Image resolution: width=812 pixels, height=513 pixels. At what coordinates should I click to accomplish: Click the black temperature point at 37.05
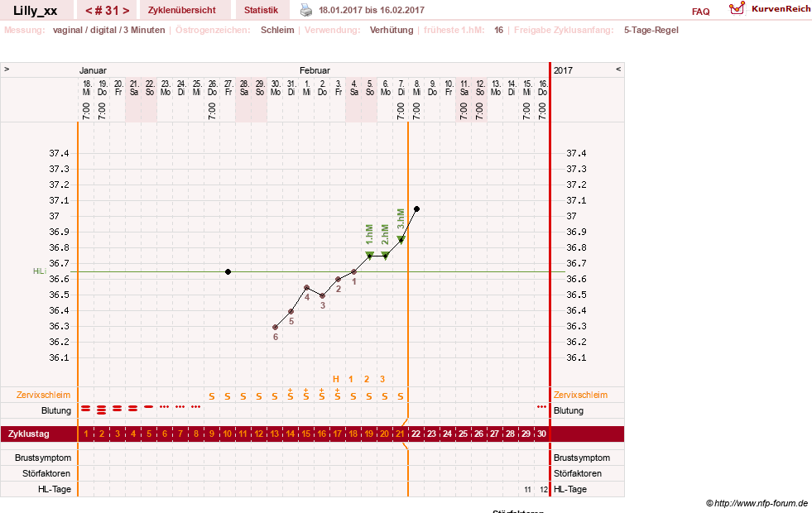click(416, 209)
